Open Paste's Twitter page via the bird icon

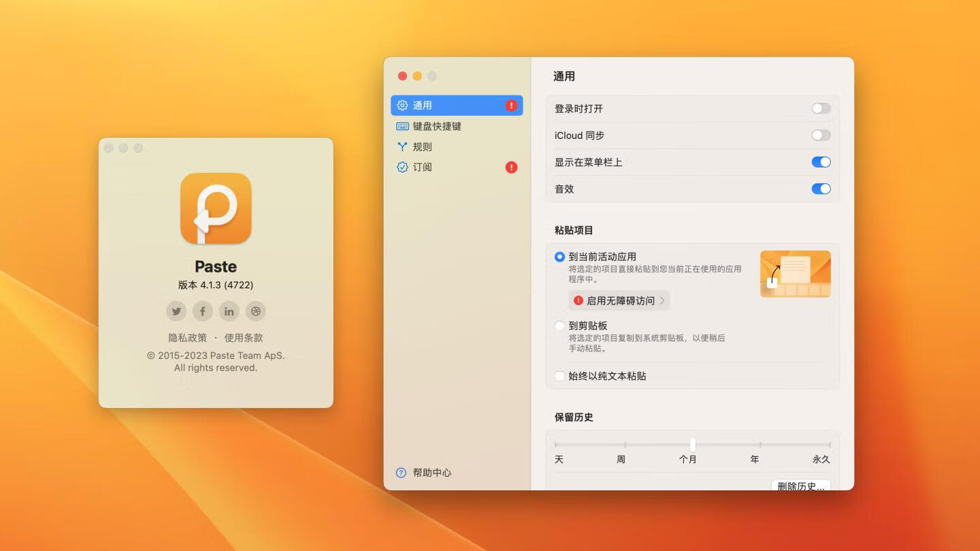point(176,311)
